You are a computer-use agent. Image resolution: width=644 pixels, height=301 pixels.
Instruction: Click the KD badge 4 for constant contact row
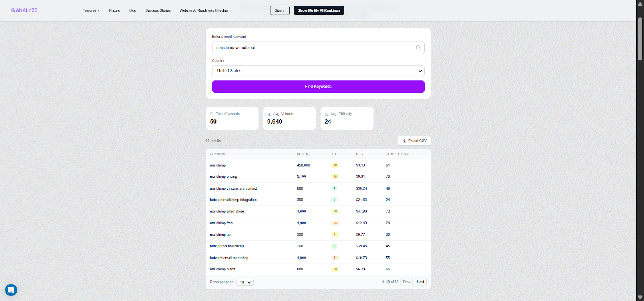click(x=334, y=188)
